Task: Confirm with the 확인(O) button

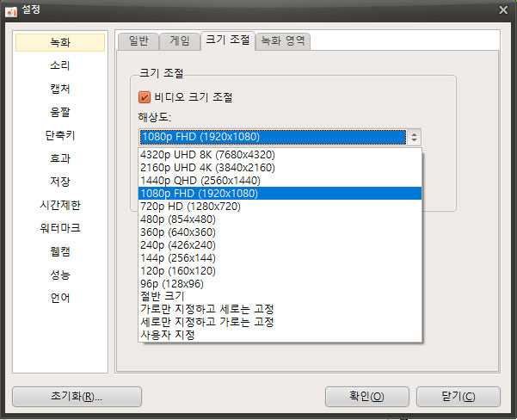Action: (x=367, y=397)
